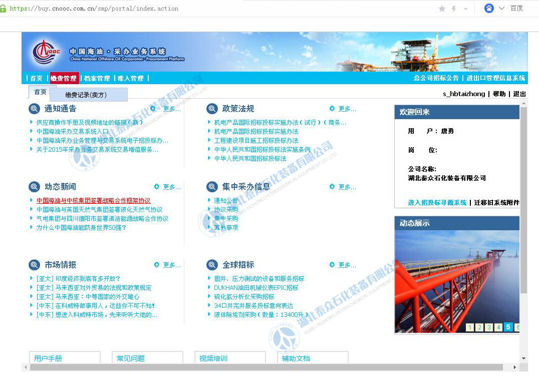Click the magnifier icon beside 动态新闻
The height and width of the screenshot is (392, 539).
34,187
